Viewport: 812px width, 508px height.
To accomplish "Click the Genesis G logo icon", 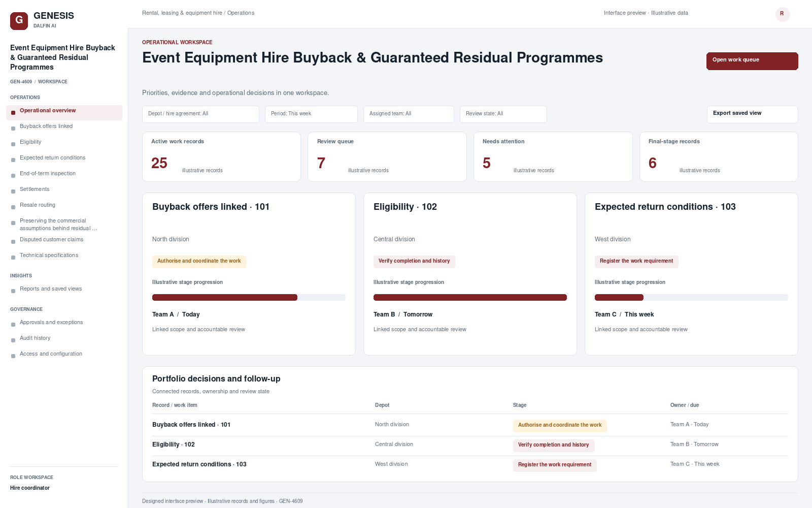I will pos(19,21).
